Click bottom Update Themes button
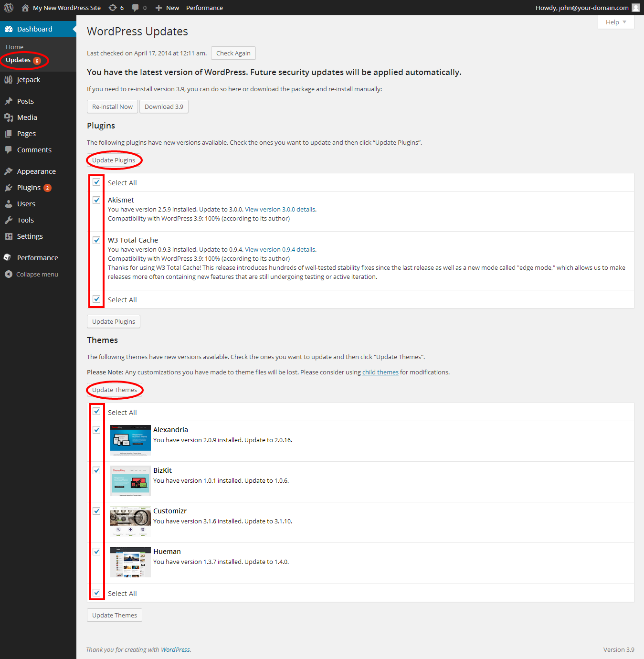This screenshot has height=659, width=644. pyautogui.click(x=115, y=615)
